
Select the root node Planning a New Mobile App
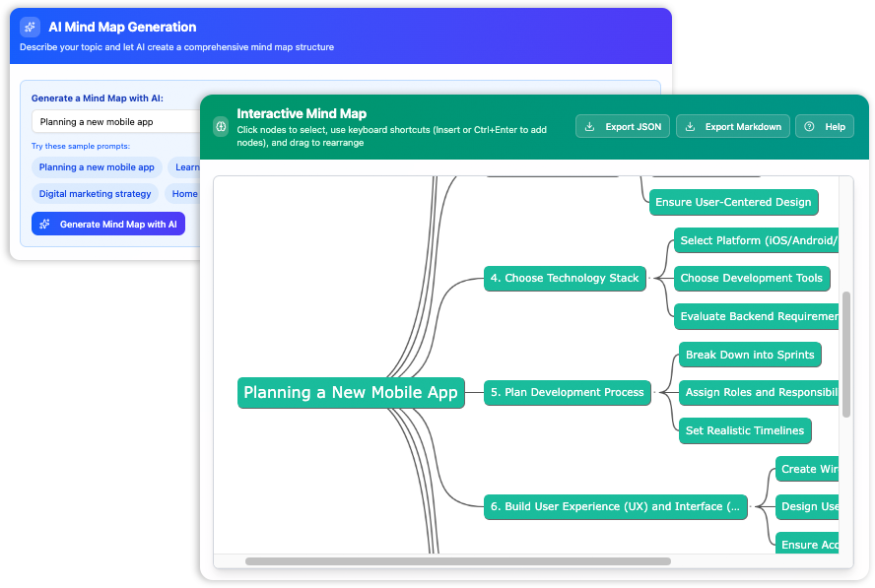pyautogui.click(x=351, y=392)
